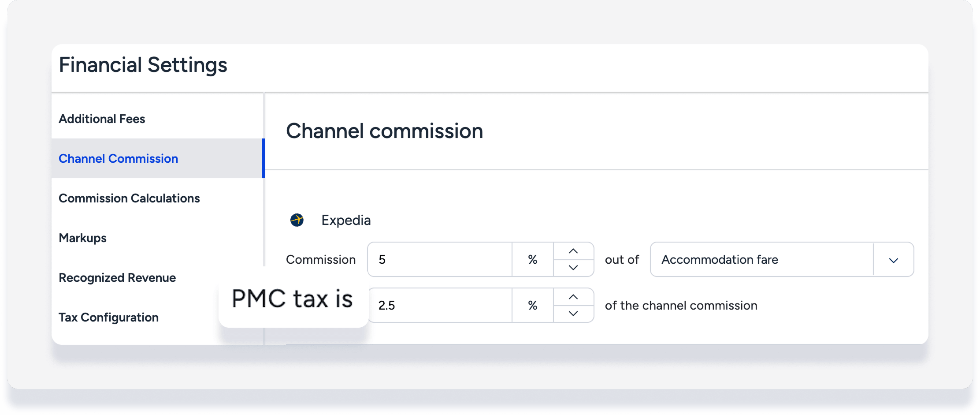Increase the PMC tax with up arrow

[573, 297]
